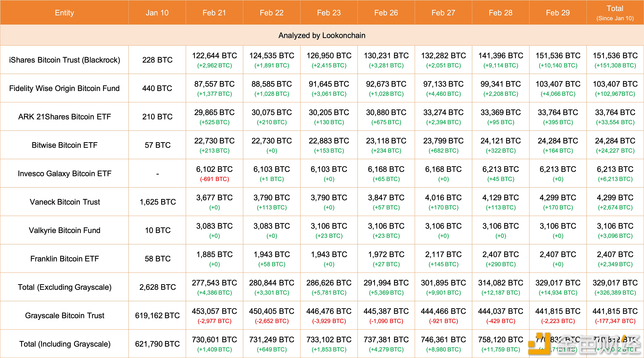The height and width of the screenshot is (358, 644).
Task: Select the (+102,967BTC) total change
Action: pyautogui.click(x=615, y=94)
